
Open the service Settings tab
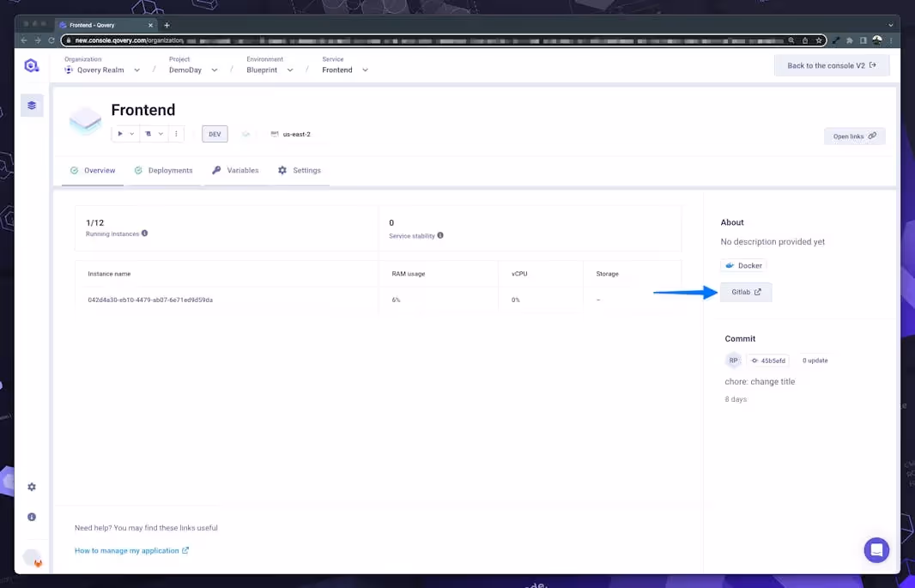[300, 170]
